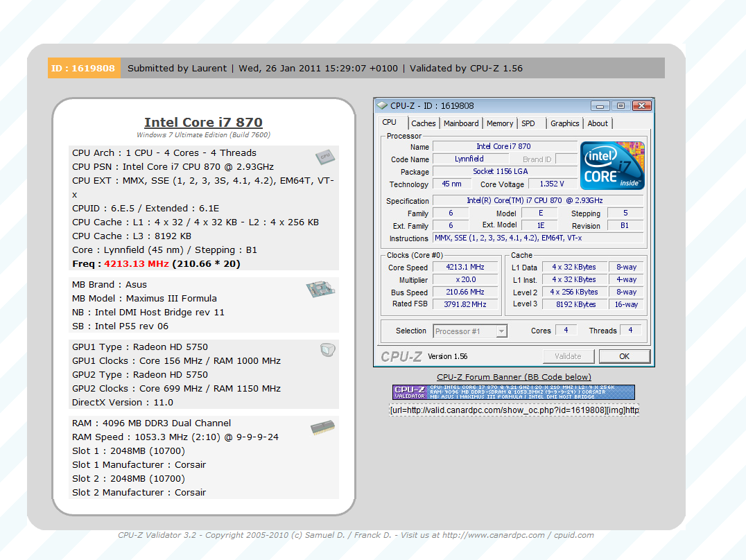The width and height of the screenshot is (746, 560).
Task: Click the OK button
Action: point(624,356)
